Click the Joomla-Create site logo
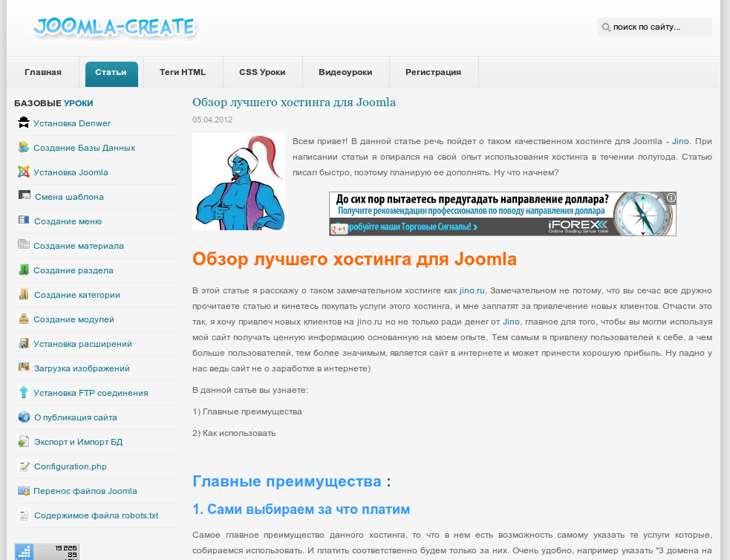Screen dimensions: 730x560 coord(114,27)
